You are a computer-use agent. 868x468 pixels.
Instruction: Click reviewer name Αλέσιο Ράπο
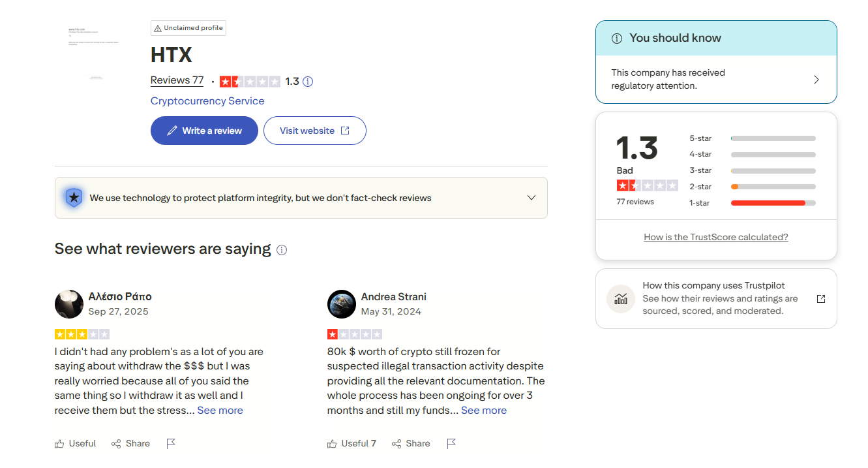pyautogui.click(x=120, y=297)
